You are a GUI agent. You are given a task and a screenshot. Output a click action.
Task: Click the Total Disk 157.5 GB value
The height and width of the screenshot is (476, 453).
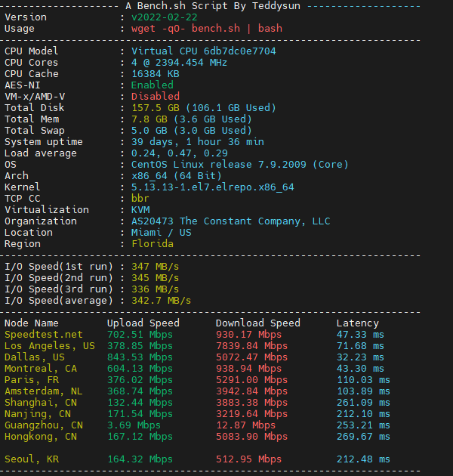(153, 108)
